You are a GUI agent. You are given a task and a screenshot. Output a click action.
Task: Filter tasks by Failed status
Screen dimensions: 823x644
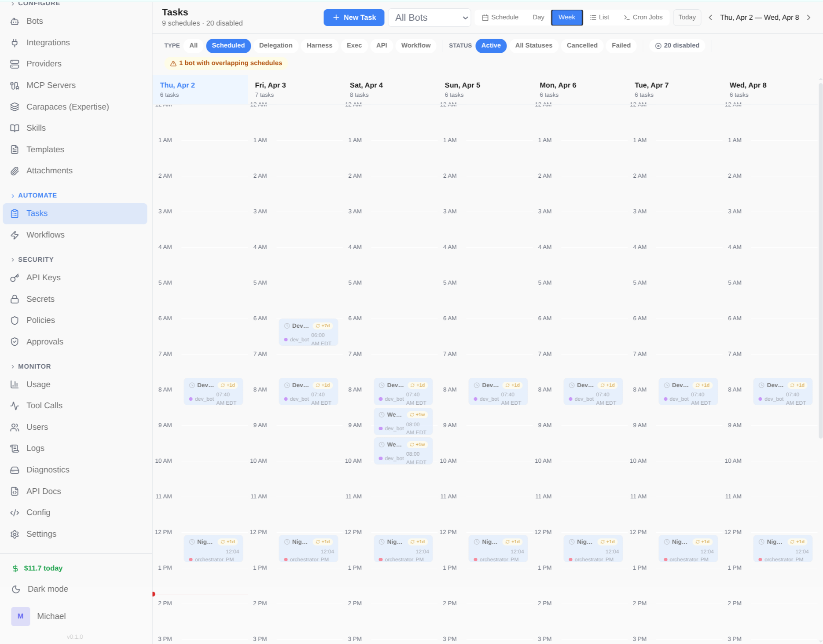621,45
